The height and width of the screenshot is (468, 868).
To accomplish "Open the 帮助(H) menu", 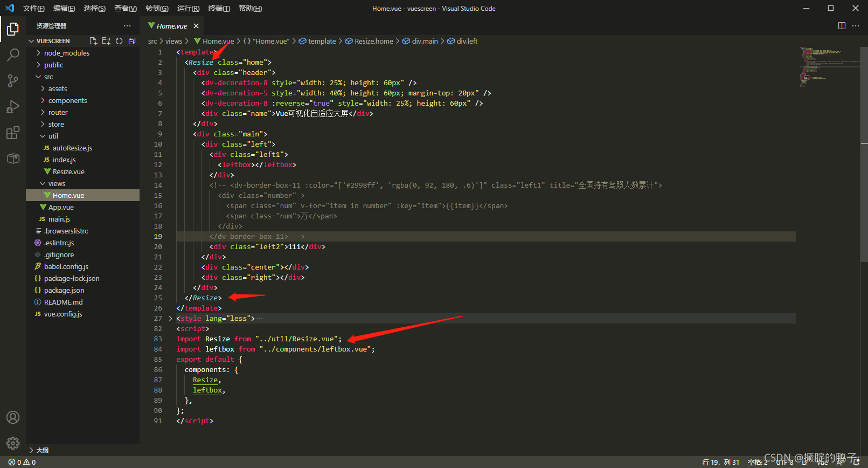I will [250, 8].
